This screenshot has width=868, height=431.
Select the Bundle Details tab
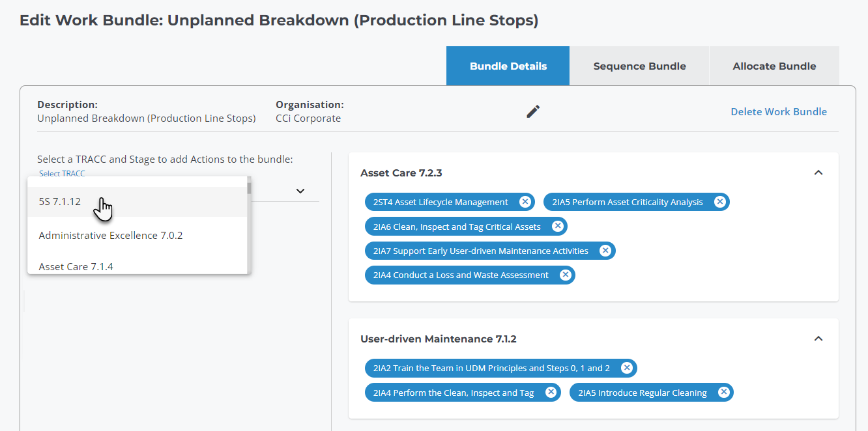pyautogui.click(x=508, y=66)
